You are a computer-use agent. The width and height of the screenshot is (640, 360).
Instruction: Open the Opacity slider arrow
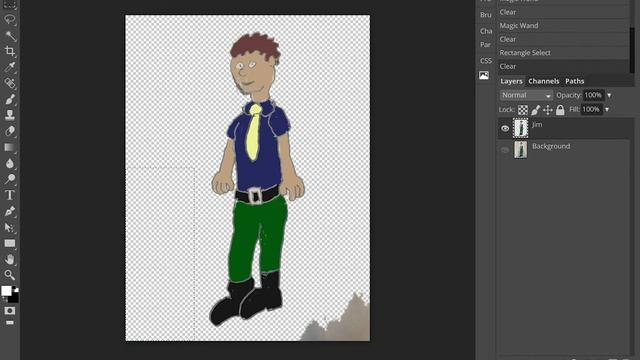coord(609,96)
